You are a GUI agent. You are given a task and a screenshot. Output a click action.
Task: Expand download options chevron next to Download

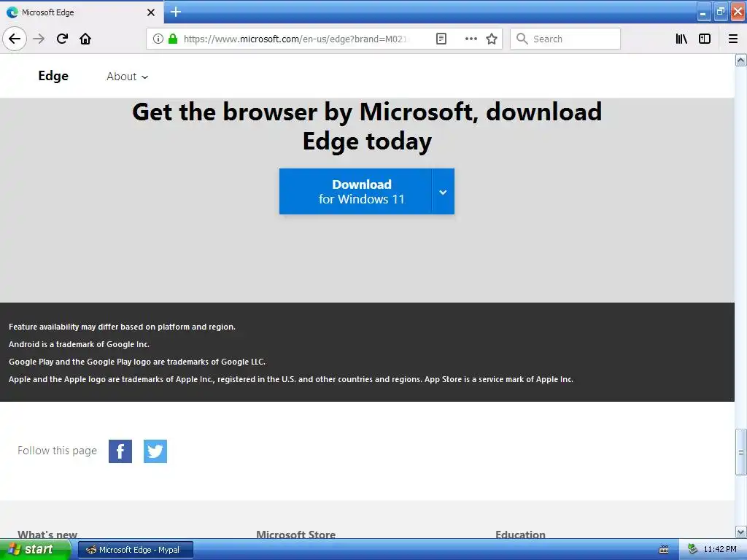(443, 192)
